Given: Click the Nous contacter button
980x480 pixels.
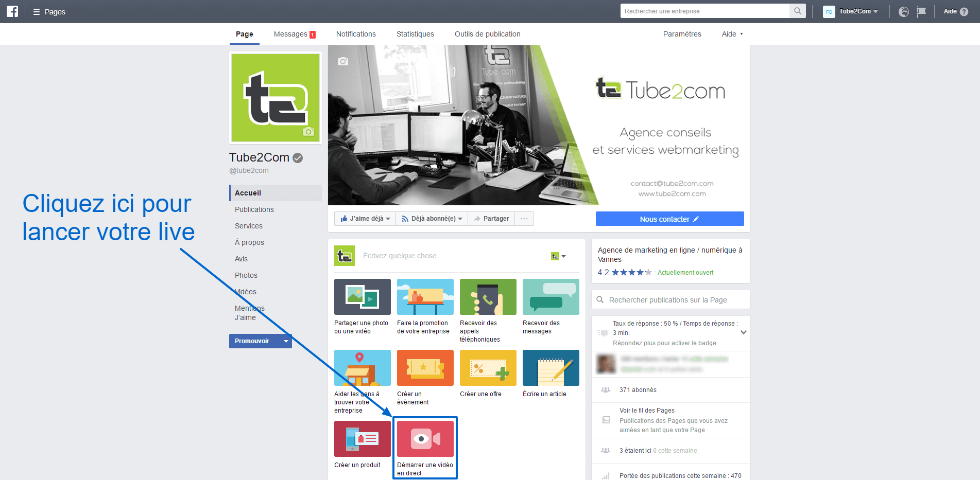Looking at the screenshot, I should 669,219.
